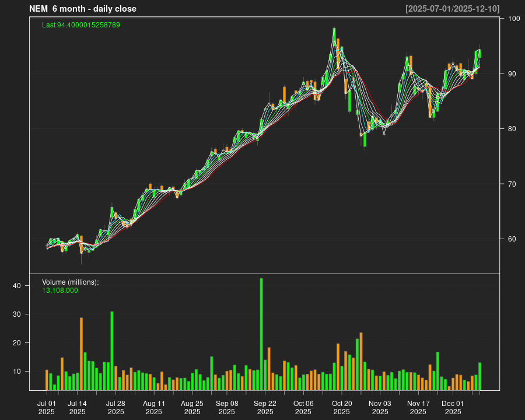
Task: Click the Dec 01 2025 date axis label
Action: (453, 407)
